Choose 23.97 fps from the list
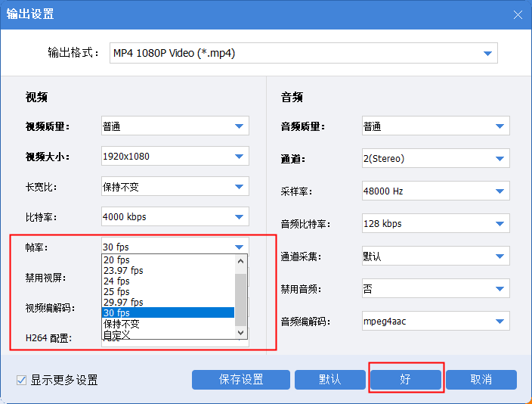This screenshot has height=404, width=532. tap(168, 271)
